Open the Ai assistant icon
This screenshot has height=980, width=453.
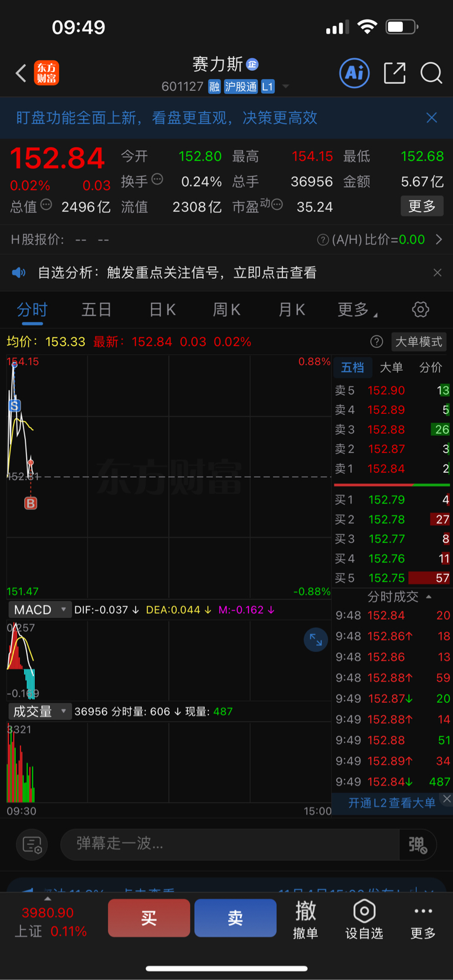(354, 73)
